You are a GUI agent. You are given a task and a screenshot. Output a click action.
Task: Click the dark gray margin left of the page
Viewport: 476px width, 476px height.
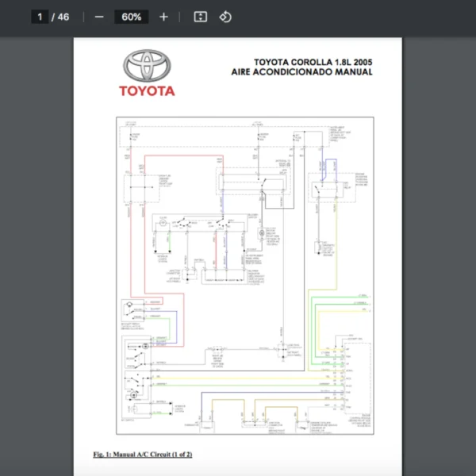36,238
